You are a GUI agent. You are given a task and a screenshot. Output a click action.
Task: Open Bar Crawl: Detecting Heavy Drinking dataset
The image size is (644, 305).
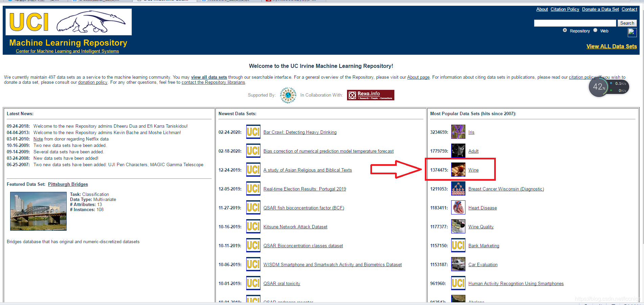pos(300,132)
